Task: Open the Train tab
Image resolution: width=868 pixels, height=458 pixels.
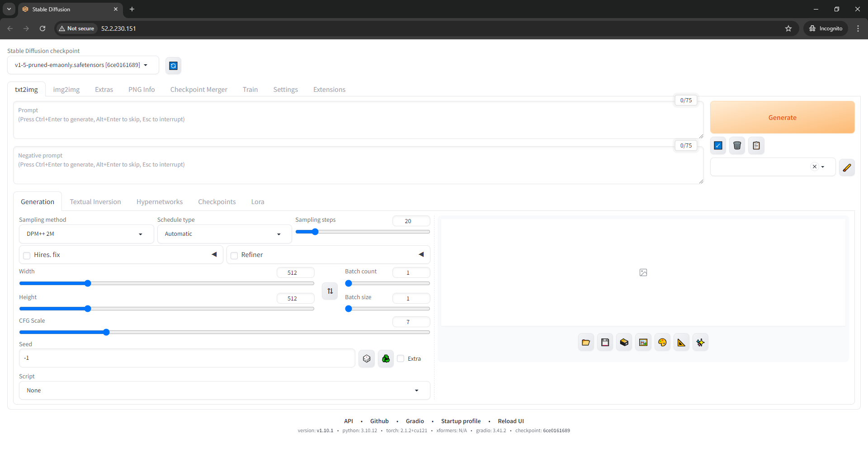Action: point(250,90)
